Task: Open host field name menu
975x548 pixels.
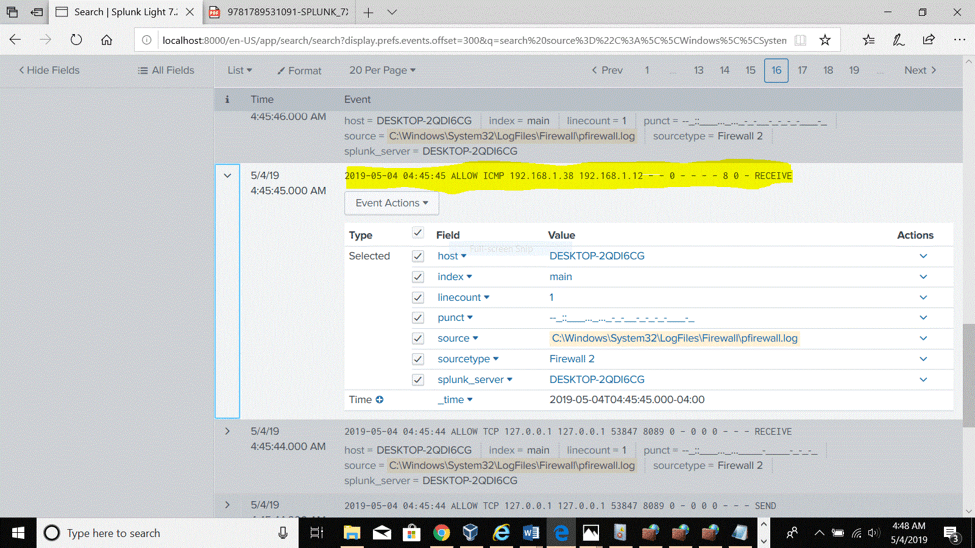Action: click(451, 256)
